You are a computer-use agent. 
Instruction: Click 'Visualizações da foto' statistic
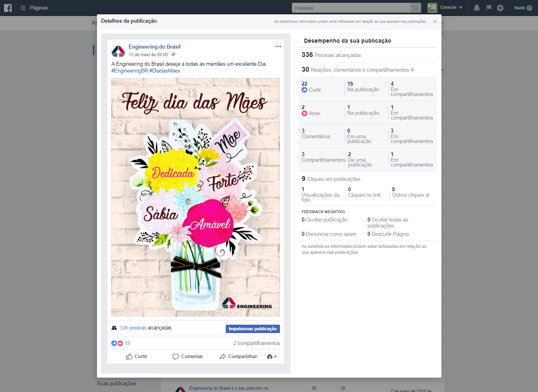coord(321,195)
